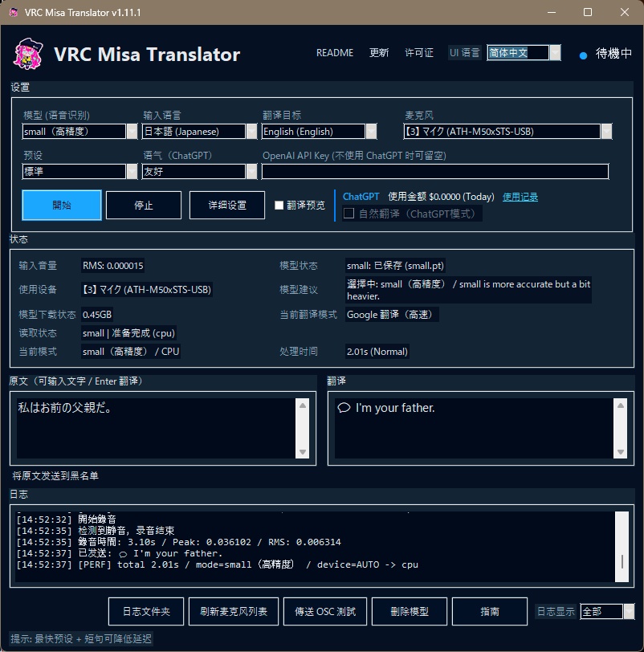Open the 指南 button
The width and height of the screenshot is (644, 652).
tap(490, 611)
